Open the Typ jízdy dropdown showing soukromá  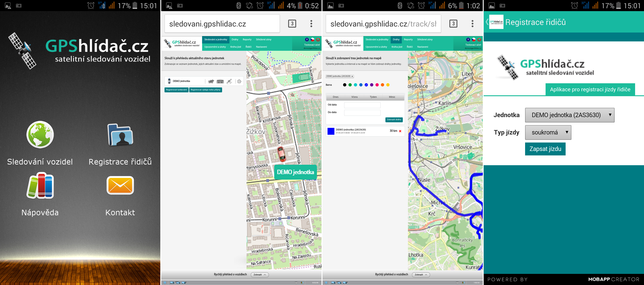tap(548, 132)
